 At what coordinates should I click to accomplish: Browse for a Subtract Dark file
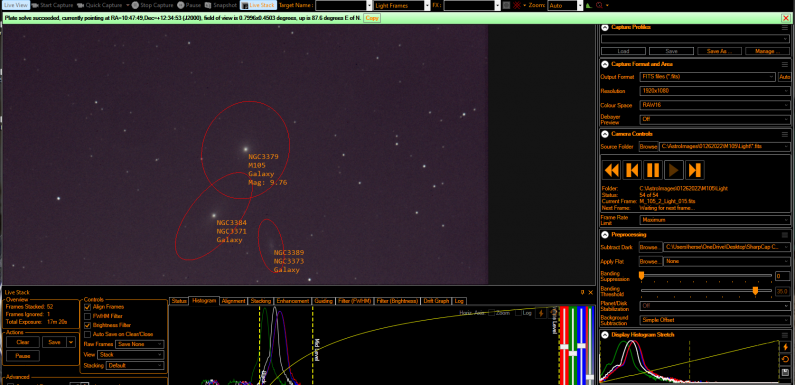(x=651, y=247)
